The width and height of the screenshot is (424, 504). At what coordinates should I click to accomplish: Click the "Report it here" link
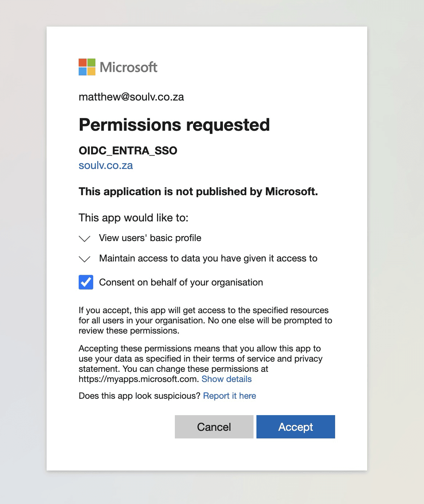point(229,396)
